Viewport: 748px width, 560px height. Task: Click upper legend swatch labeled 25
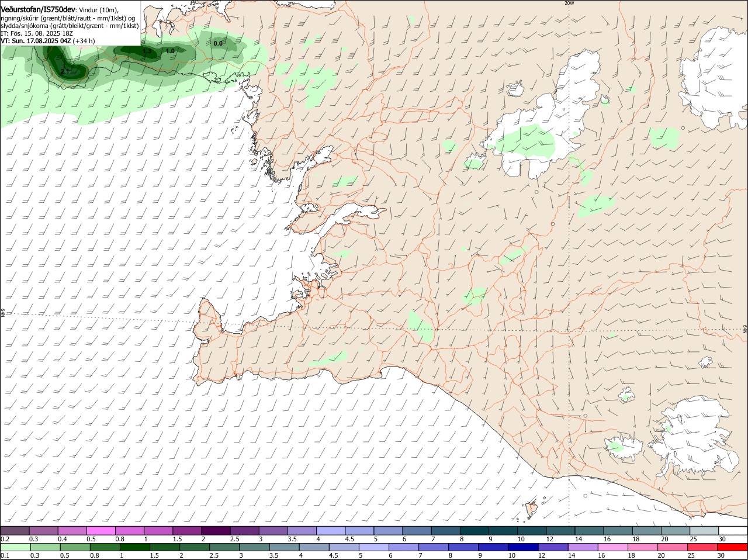pos(704,530)
